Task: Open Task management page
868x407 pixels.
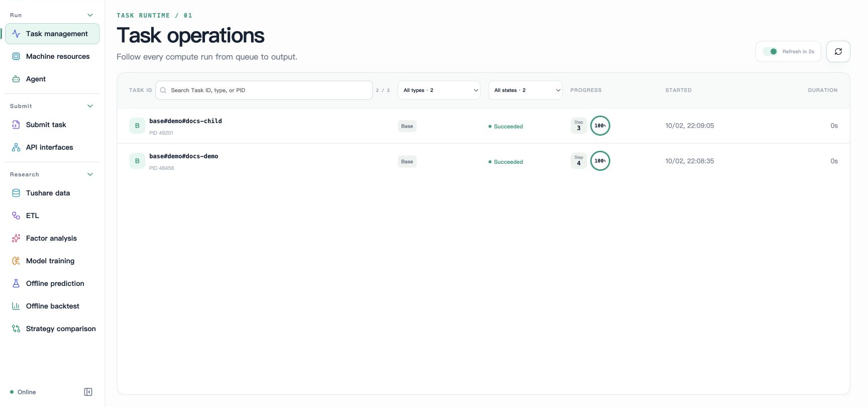Action: [x=52, y=34]
